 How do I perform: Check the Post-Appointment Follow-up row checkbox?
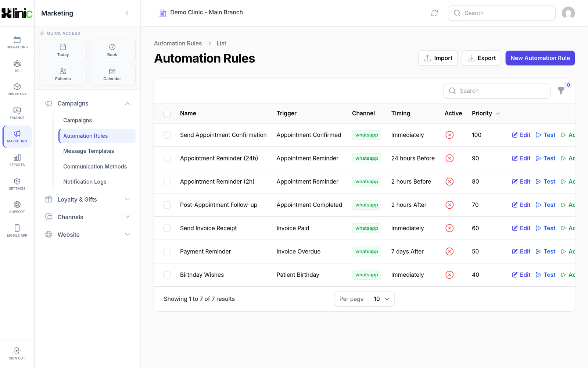click(x=167, y=205)
